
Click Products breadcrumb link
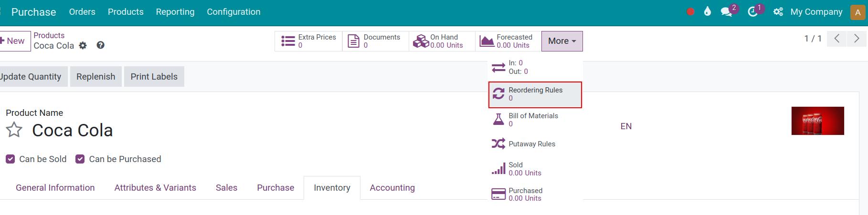[49, 35]
